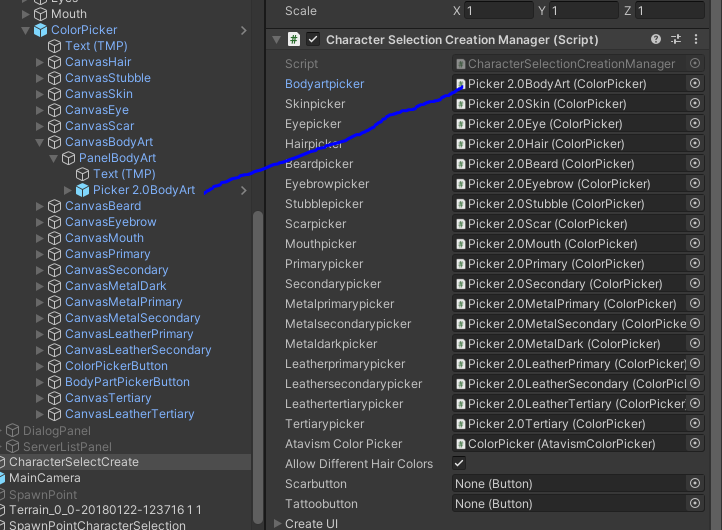
Task: Disable the Character Selection Creation Manager component
Action: point(313,40)
